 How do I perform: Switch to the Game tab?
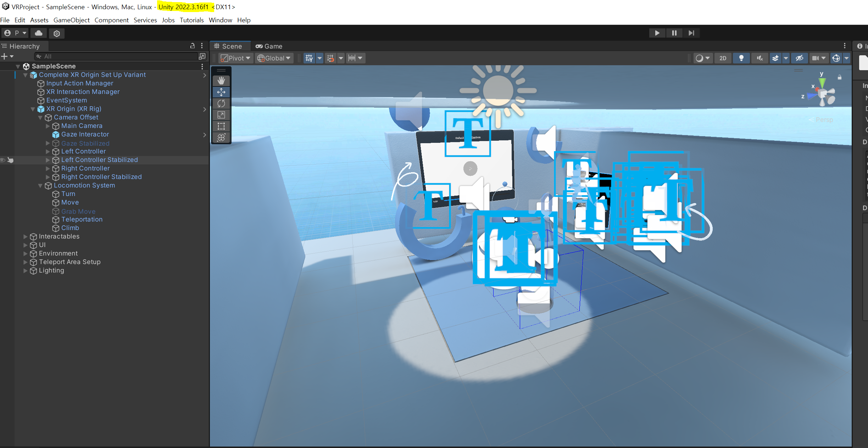pyautogui.click(x=269, y=46)
